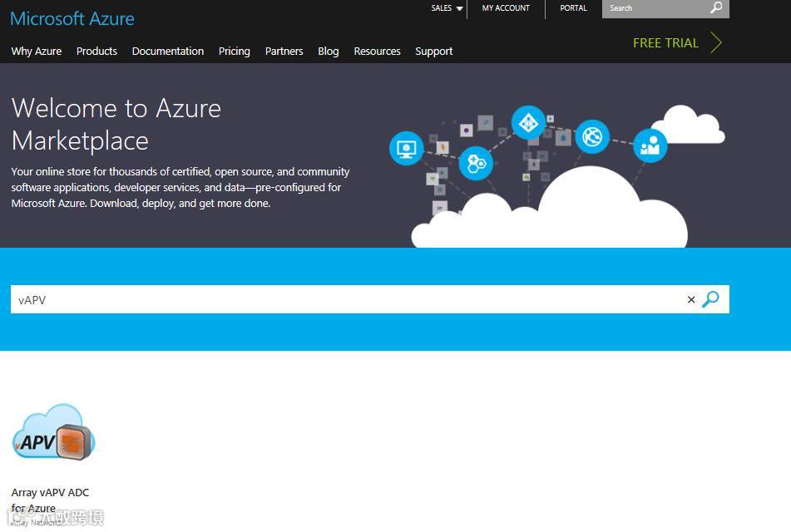Open the vAPV cloud product thumbnail
791x532 pixels.
tap(53, 432)
